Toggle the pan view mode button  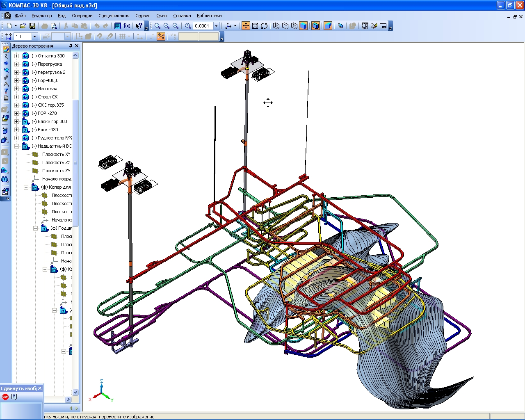[x=246, y=26]
